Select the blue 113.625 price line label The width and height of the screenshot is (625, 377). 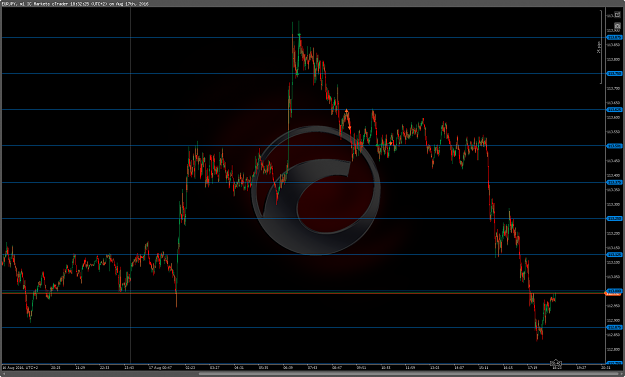tap(614, 110)
